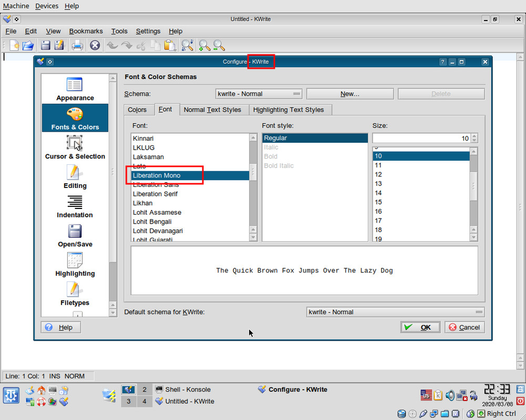Click the Close document toolbar icon
526x420 pixels.
tap(95, 45)
